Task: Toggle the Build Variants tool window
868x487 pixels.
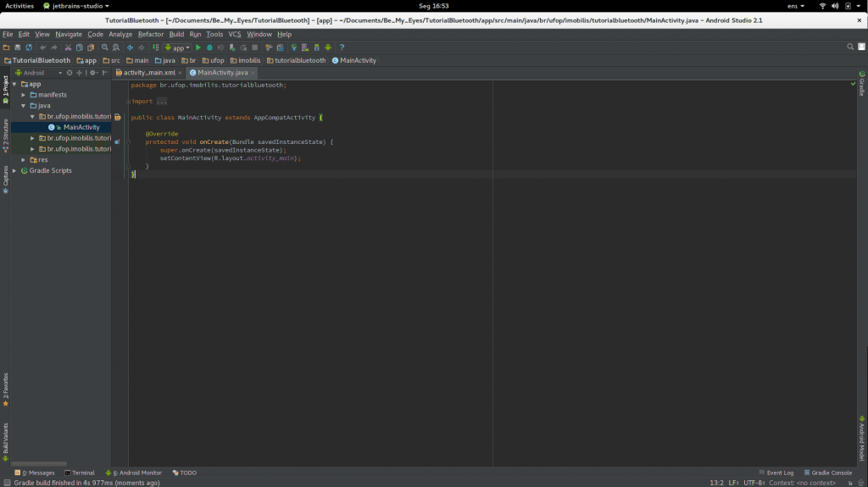Action: [x=6, y=441]
